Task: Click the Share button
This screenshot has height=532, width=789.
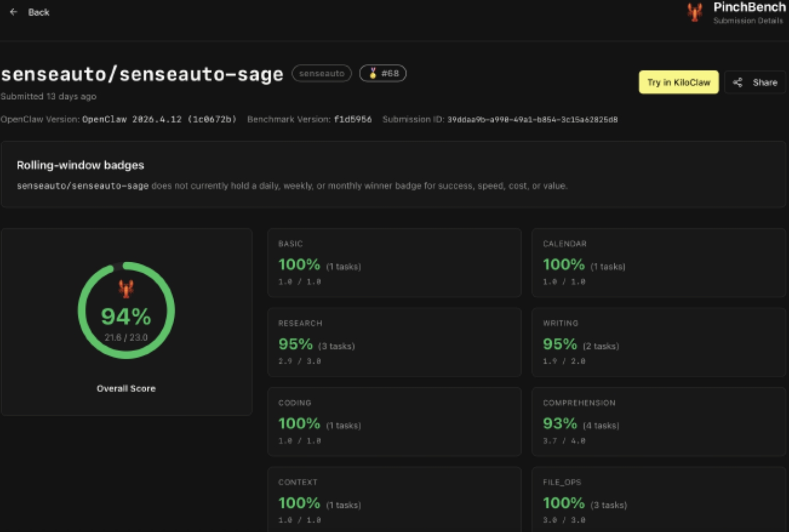Action: click(x=755, y=82)
